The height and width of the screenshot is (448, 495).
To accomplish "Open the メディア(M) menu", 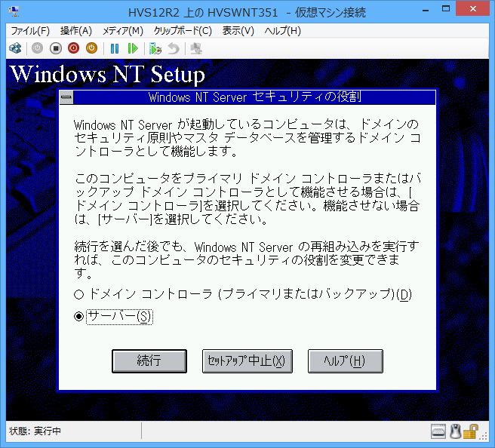I will coord(123,31).
